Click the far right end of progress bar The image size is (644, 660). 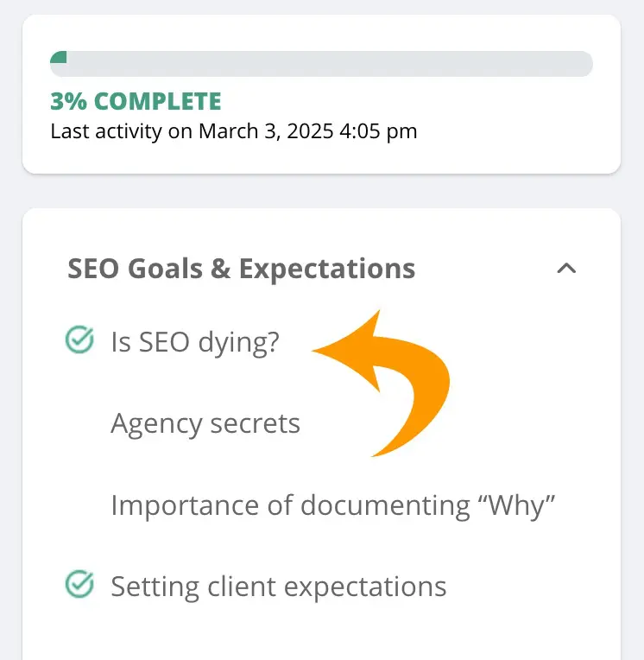point(586,64)
